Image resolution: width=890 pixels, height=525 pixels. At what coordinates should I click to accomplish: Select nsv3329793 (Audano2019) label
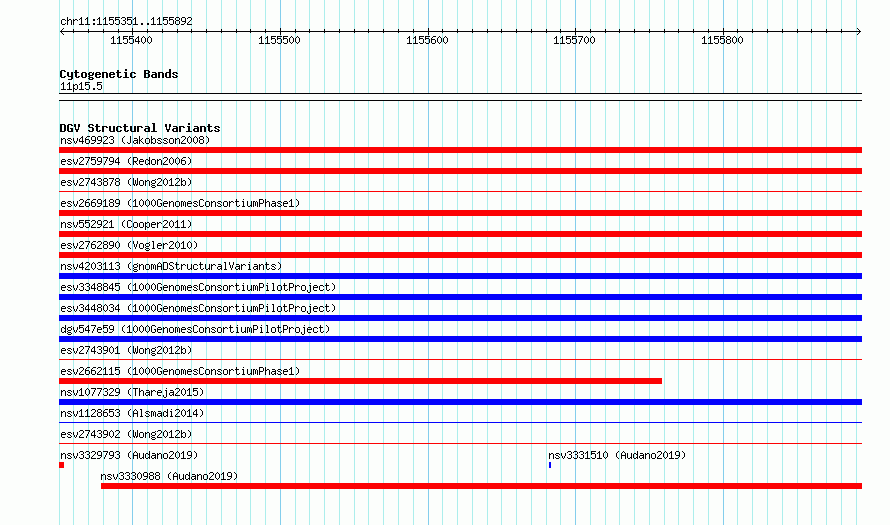tap(129, 455)
